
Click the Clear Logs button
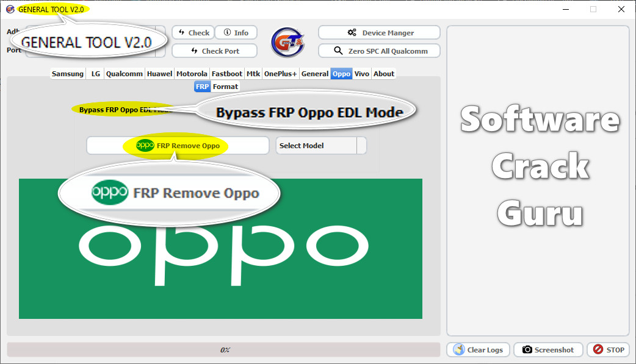pos(478,349)
